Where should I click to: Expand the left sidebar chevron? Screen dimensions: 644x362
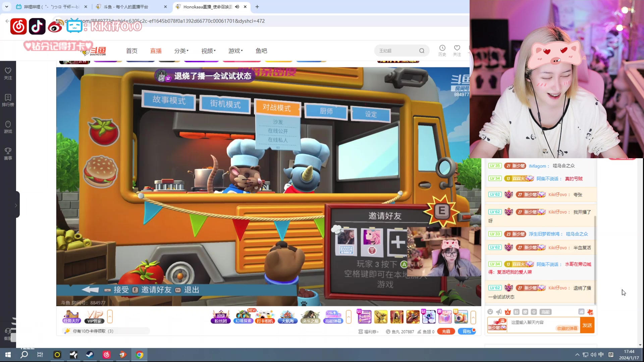(16, 205)
